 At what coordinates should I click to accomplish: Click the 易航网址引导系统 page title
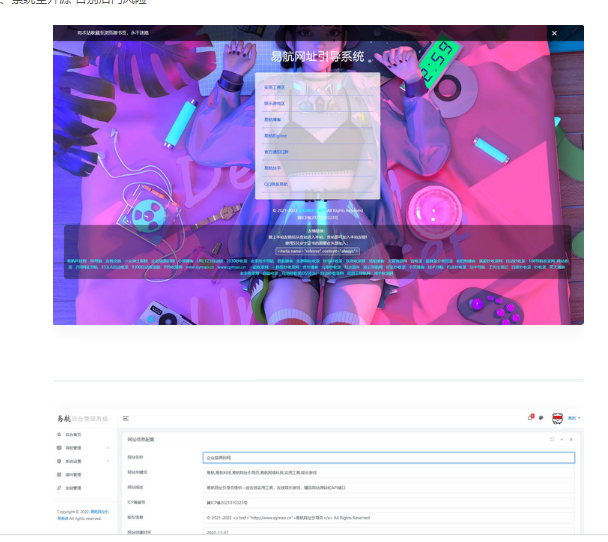317,57
